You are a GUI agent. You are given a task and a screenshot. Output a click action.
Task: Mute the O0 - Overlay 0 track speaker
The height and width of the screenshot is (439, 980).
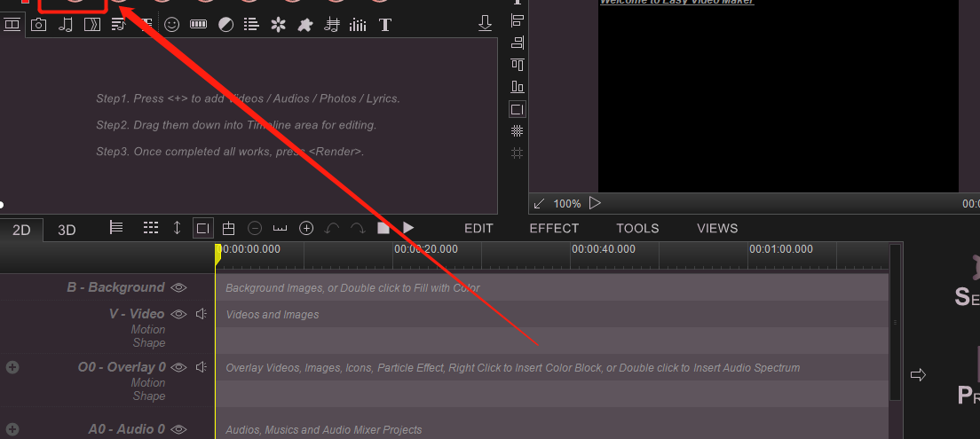coord(202,366)
